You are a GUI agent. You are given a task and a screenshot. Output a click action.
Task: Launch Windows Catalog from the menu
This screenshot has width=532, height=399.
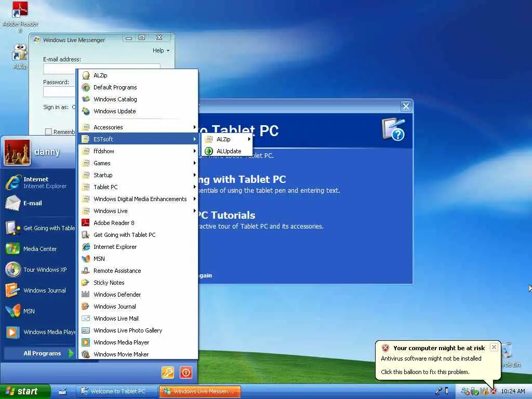[x=138, y=99]
